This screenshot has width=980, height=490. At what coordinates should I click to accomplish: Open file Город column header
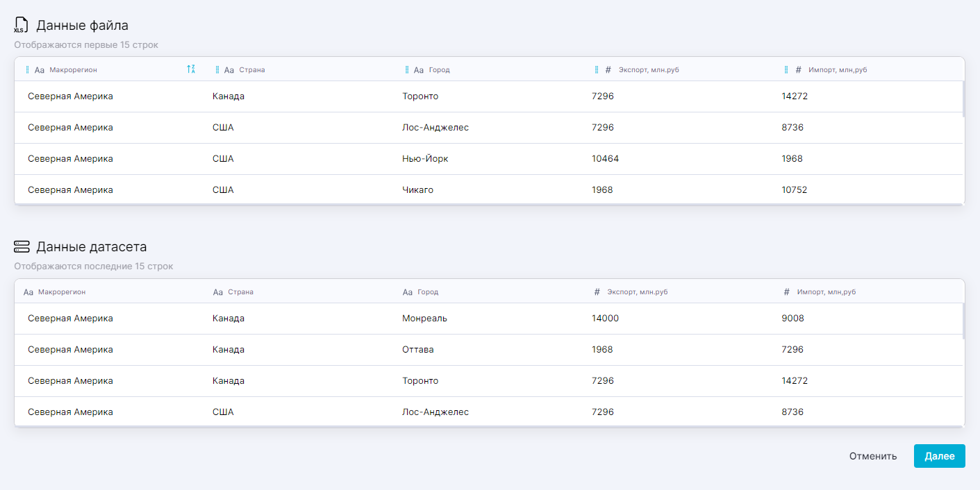439,70
